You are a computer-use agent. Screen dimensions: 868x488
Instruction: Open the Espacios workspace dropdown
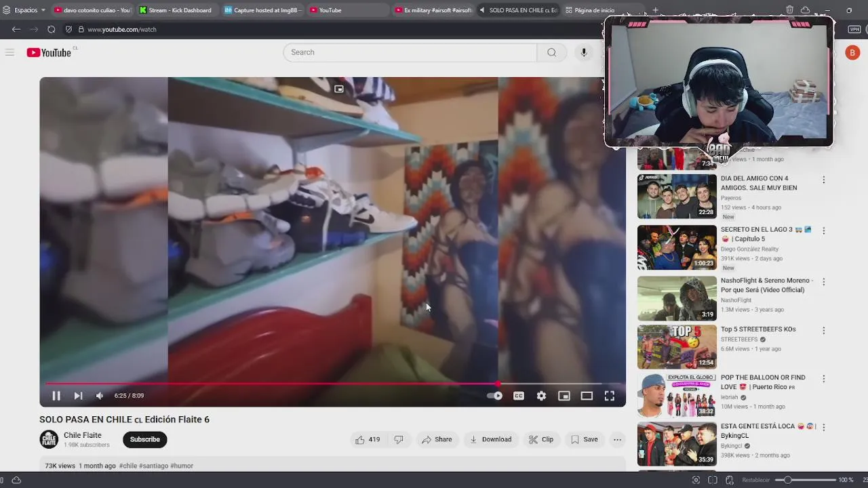pos(24,10)
